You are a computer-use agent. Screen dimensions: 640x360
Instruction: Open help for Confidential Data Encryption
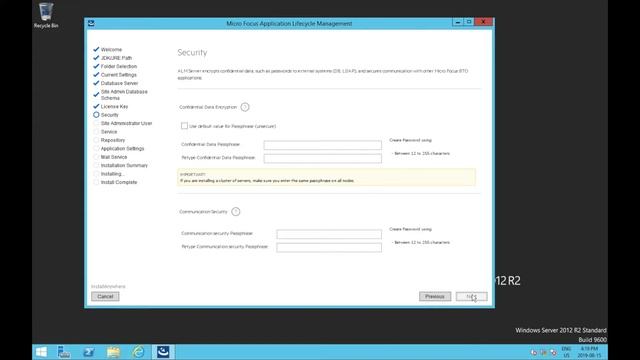245,107
